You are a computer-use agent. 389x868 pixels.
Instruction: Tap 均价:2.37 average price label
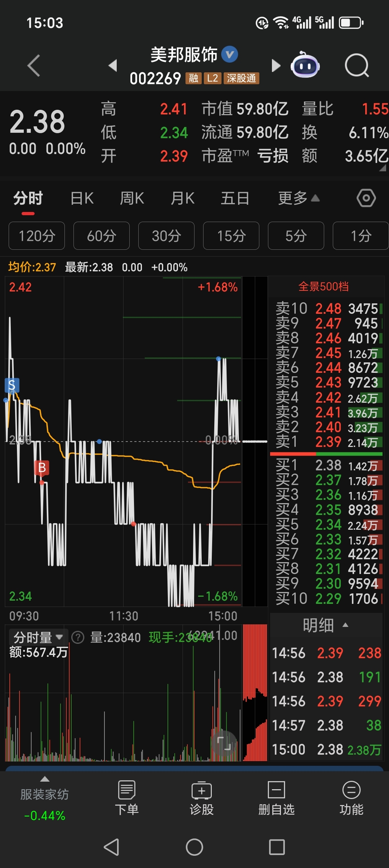click(x=32, y=267)
